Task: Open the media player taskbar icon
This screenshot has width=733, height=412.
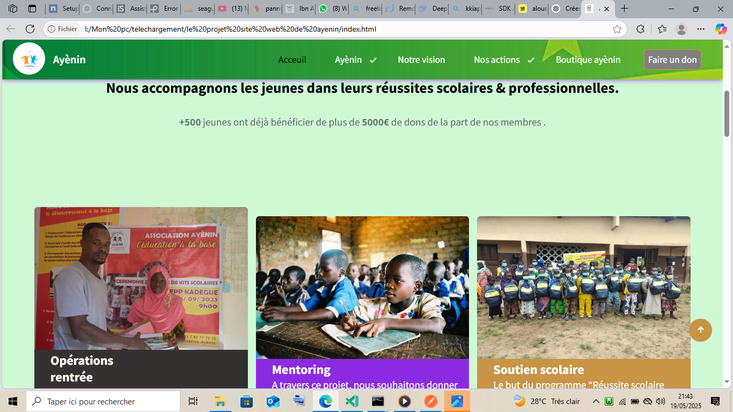Action: (x=404, y=401)
